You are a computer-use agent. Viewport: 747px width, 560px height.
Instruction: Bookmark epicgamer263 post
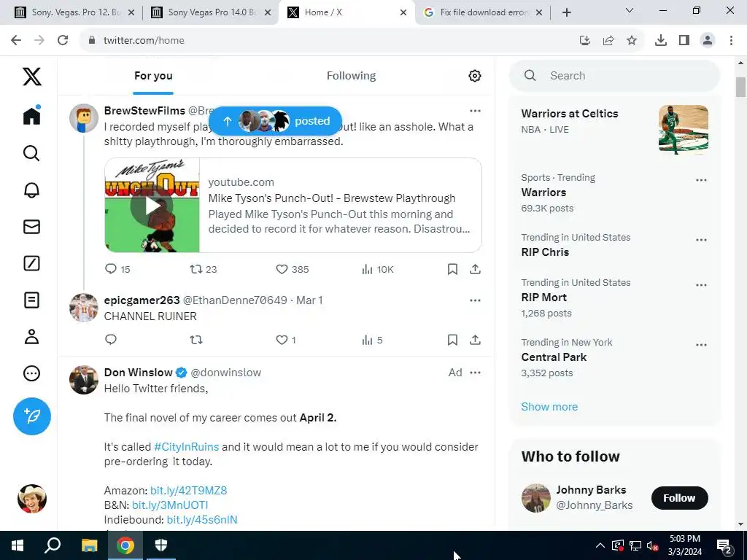click(452, 340)
